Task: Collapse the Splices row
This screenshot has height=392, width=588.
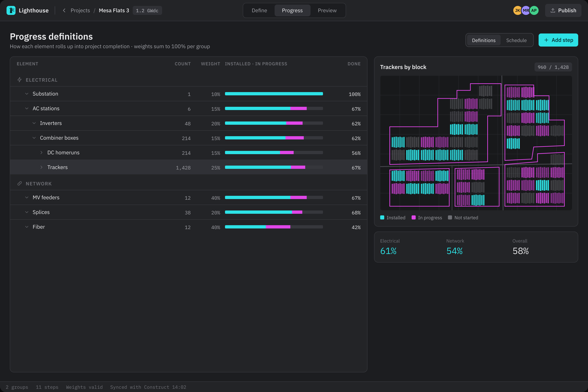Action: pos(27,212)
